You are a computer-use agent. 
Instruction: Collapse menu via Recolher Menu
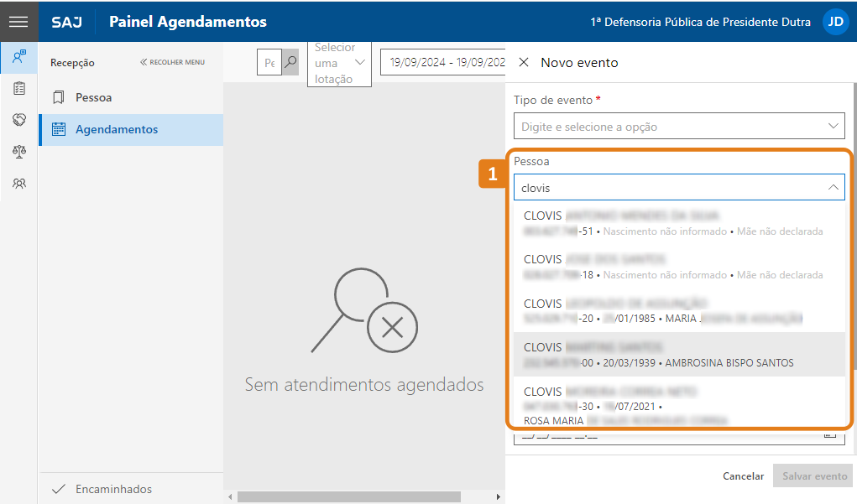point(172,62)
